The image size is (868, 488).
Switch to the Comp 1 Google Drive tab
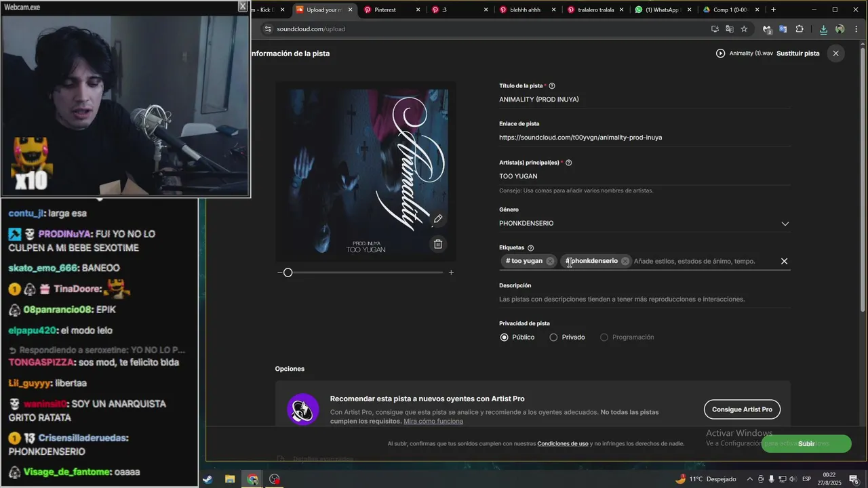[731, 9]
